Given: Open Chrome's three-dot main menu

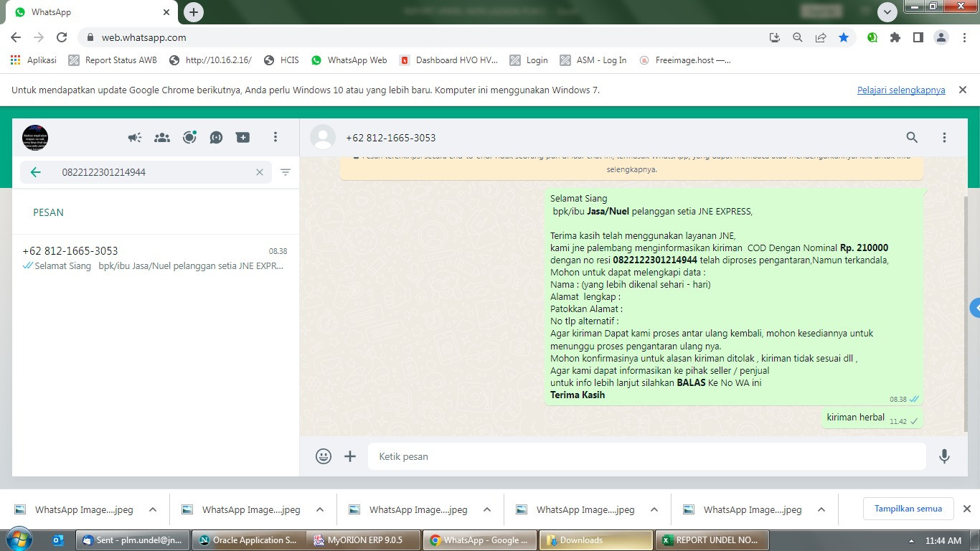Looking at the screenshot, I should [x=964, y=37].
